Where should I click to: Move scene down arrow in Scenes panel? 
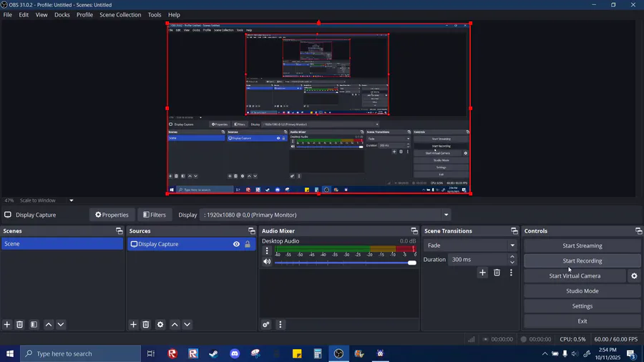click(61, 324)
